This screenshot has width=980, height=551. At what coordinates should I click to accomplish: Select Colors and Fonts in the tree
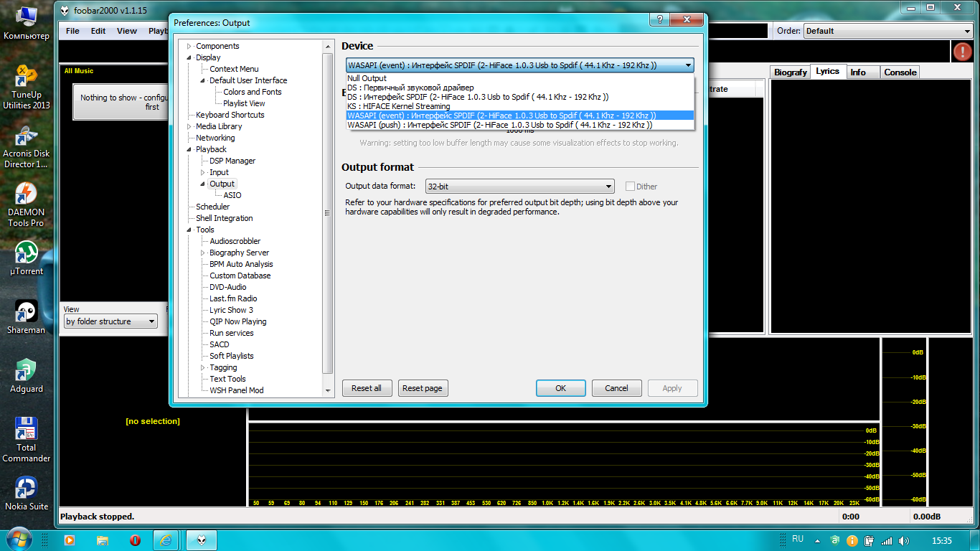(x=253, y=92)
